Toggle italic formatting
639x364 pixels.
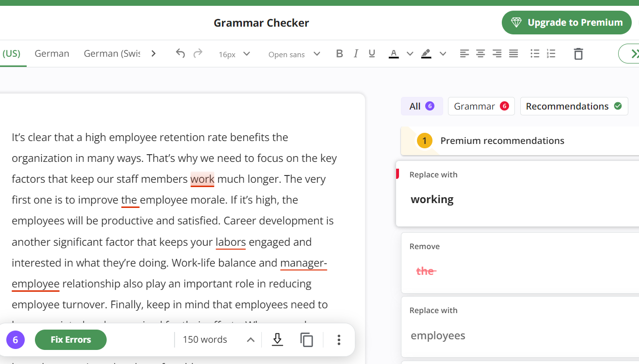356,54
